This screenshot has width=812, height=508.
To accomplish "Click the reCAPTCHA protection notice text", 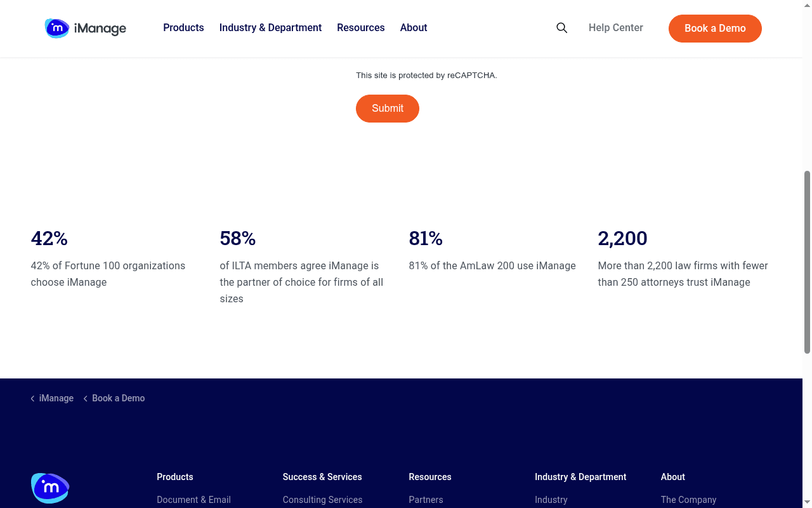I will pyautogui.click(x=426, y=75).
